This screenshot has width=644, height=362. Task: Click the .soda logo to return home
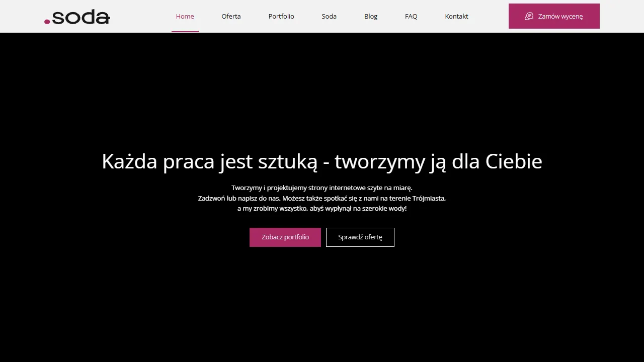76,17
